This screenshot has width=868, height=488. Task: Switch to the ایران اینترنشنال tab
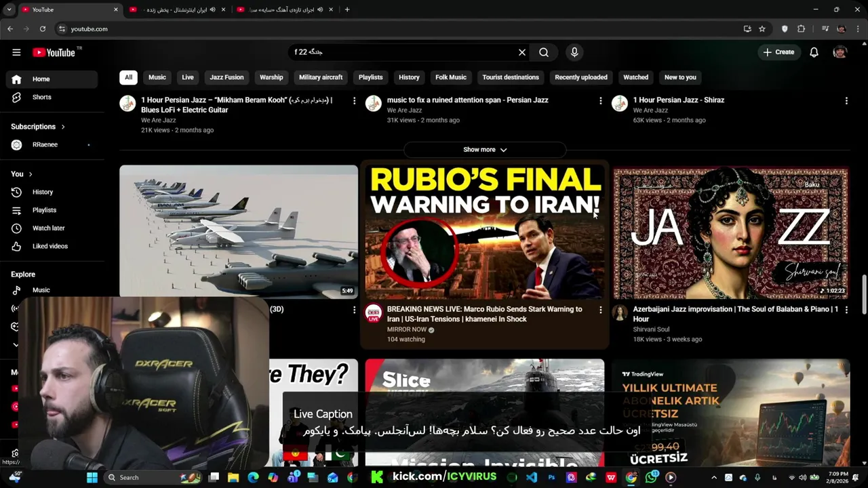(x=176, y=9)
